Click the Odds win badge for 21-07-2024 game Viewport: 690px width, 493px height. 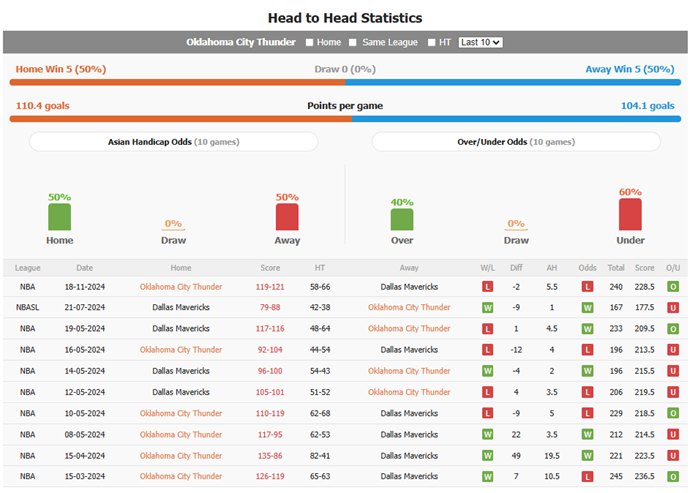(x=587, y=308)
